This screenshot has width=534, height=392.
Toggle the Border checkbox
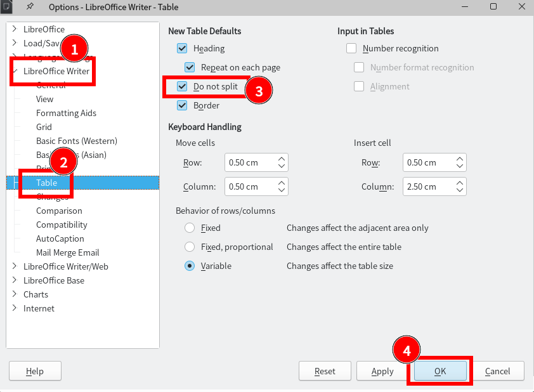(x=182, y=105)
